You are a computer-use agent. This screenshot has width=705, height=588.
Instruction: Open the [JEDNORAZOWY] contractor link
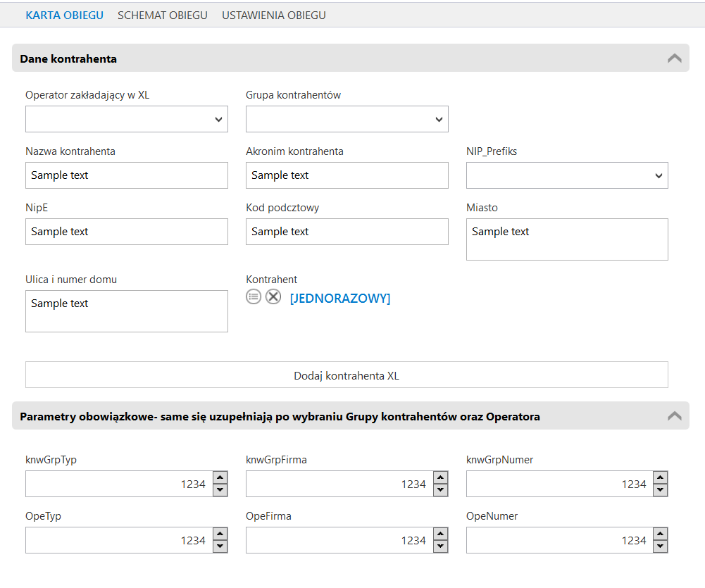click(x=340, y=299)
